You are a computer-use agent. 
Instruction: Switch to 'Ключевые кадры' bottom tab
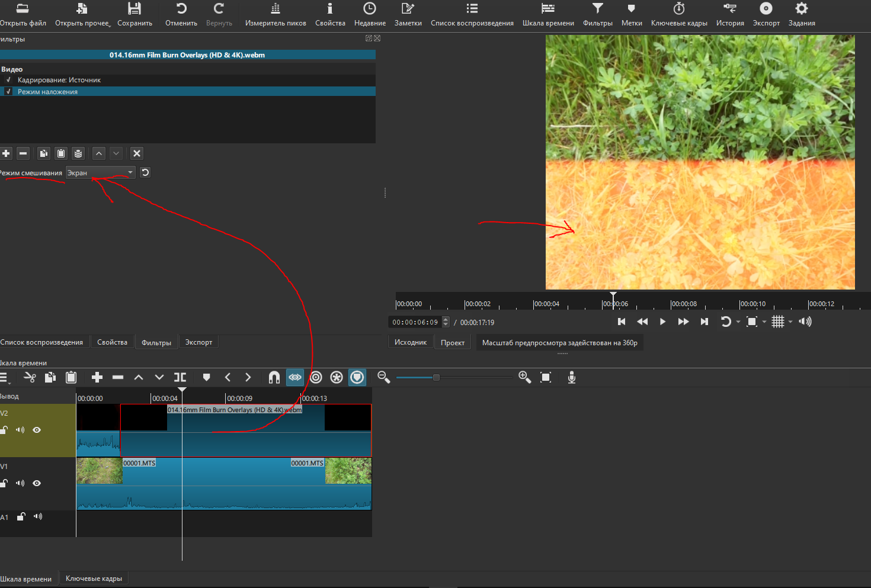[x=94, y=579]
